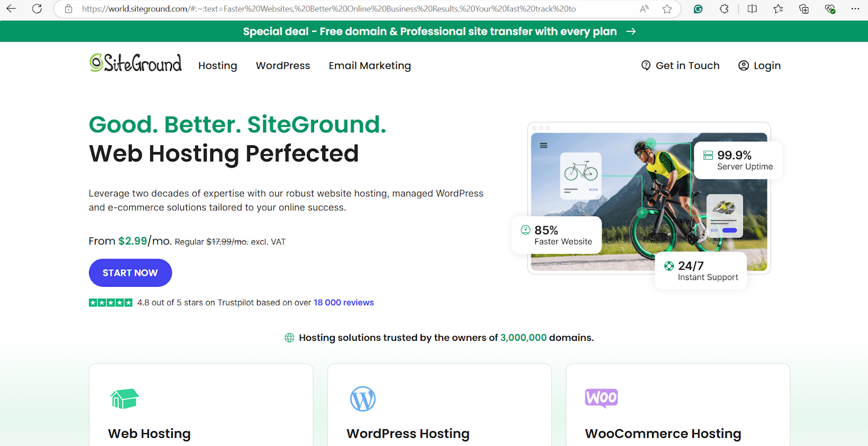Screen dimensions: 868x446
Task: Open the Hosting menu
Action: [218, 66]
